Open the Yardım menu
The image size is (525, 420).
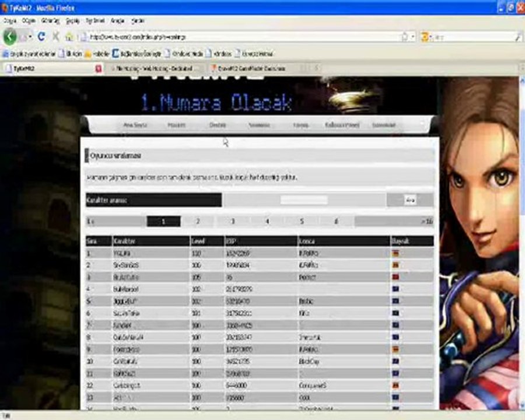(138, 21)
